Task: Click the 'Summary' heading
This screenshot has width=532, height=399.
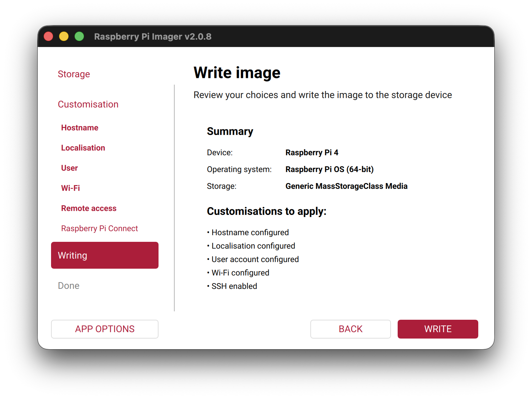Action: tap(230, 131)
